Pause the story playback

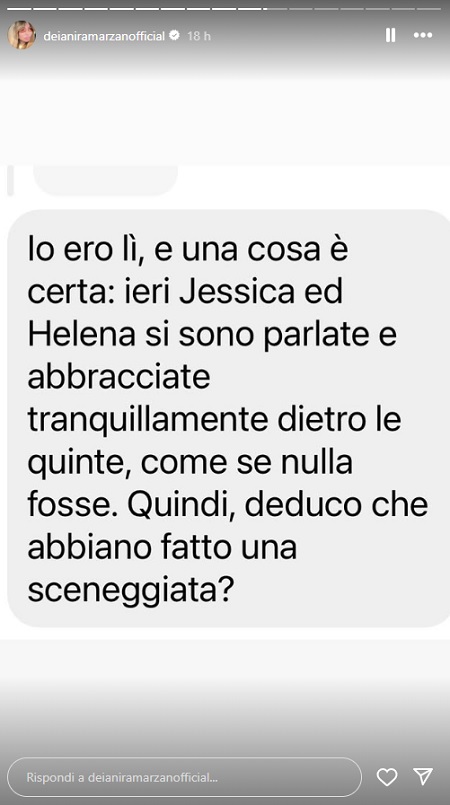pyautogui.click(x=390, y=35)
